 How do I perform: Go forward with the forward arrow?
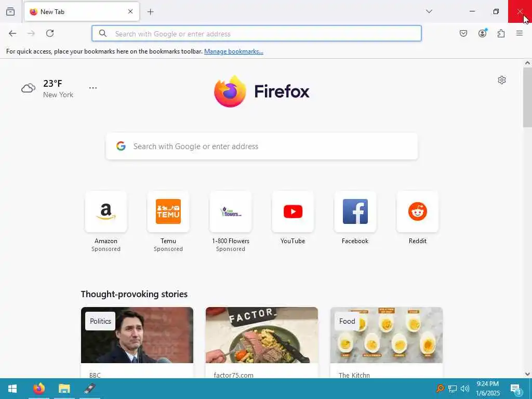tap(31, 33)
